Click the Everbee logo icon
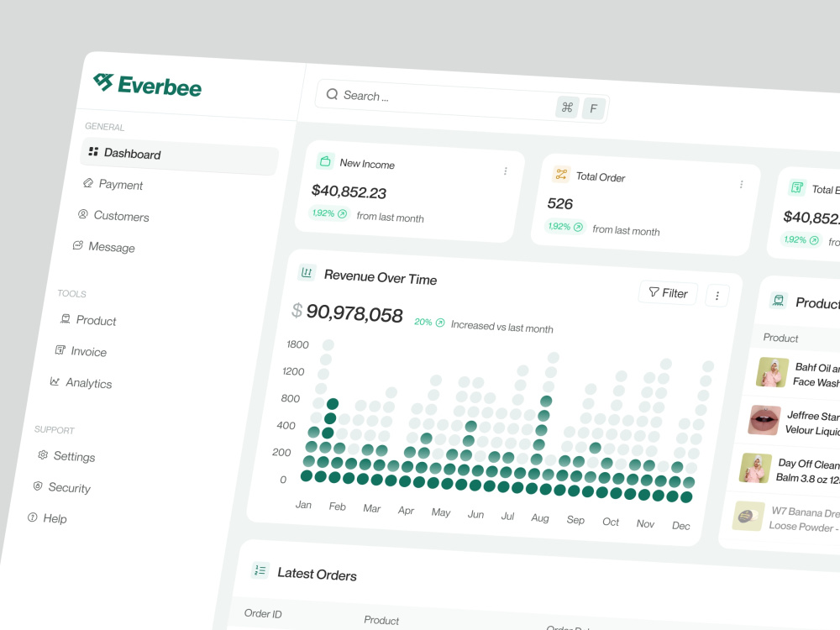 (x=103, y=82)
